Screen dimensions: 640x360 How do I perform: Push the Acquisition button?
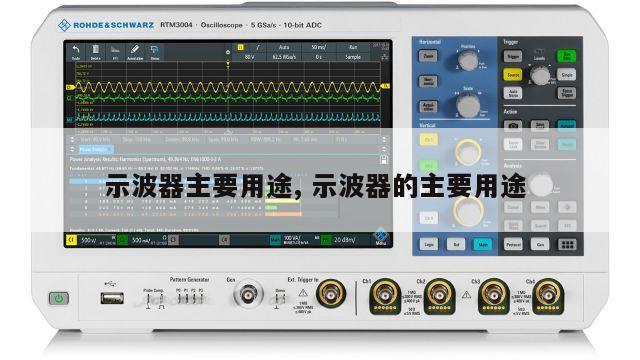click(x=428, y=107)
